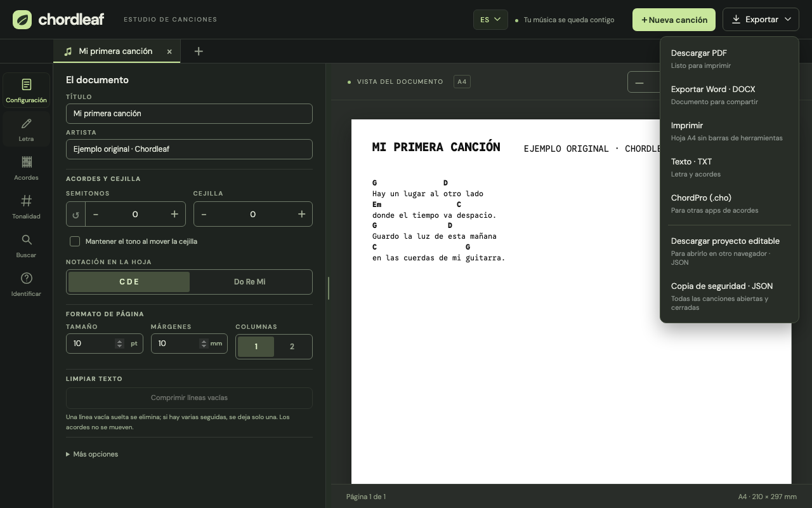Image resolution: width=812 pixels, height=508 pixels.
Task: Open the Buscar search panel
Action: click(26, 245)
